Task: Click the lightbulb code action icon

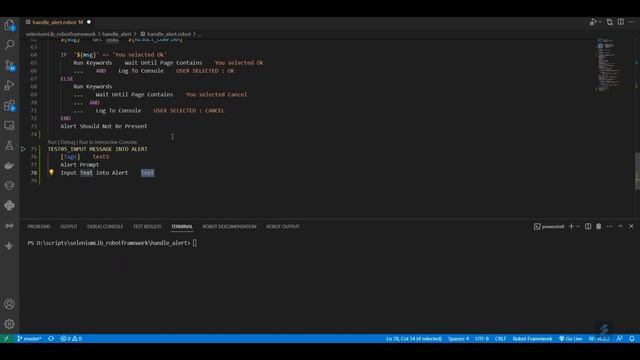Action: pos(51,172)
